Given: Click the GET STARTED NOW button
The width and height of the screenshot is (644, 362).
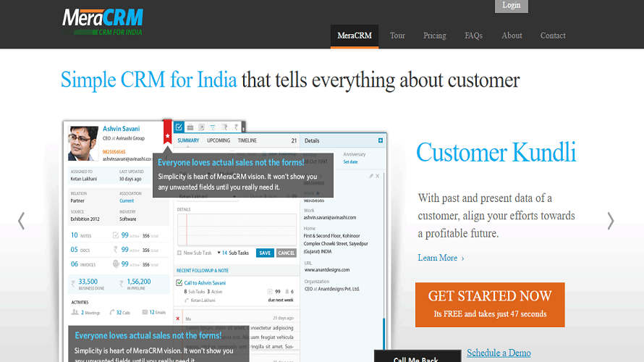Looking at the screenshot, I should point(490,305).
